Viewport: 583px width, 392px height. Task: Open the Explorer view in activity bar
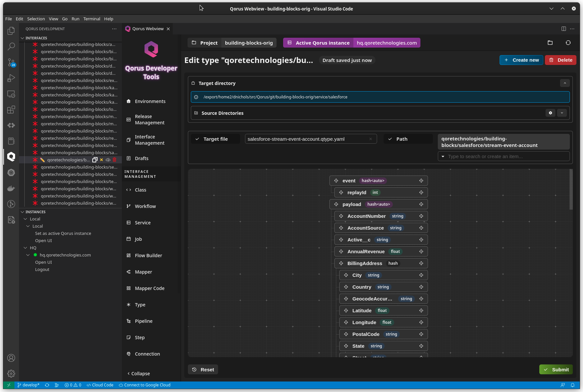(x=11, y=31)
